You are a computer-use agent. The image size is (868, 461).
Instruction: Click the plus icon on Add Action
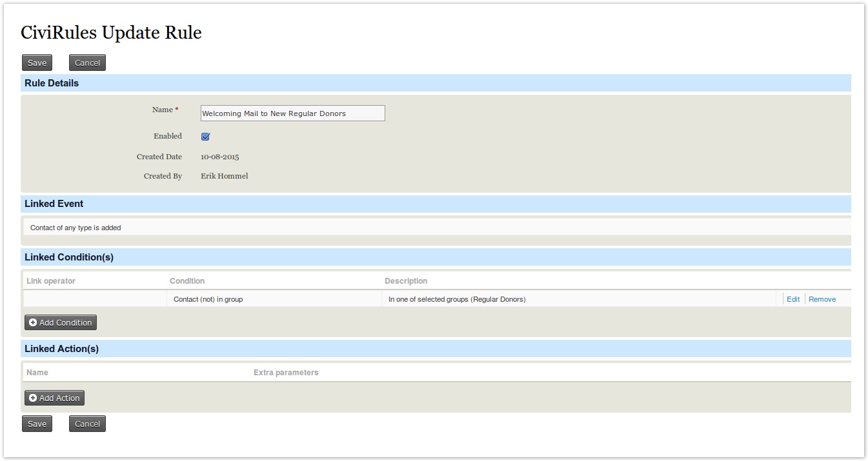33,398
